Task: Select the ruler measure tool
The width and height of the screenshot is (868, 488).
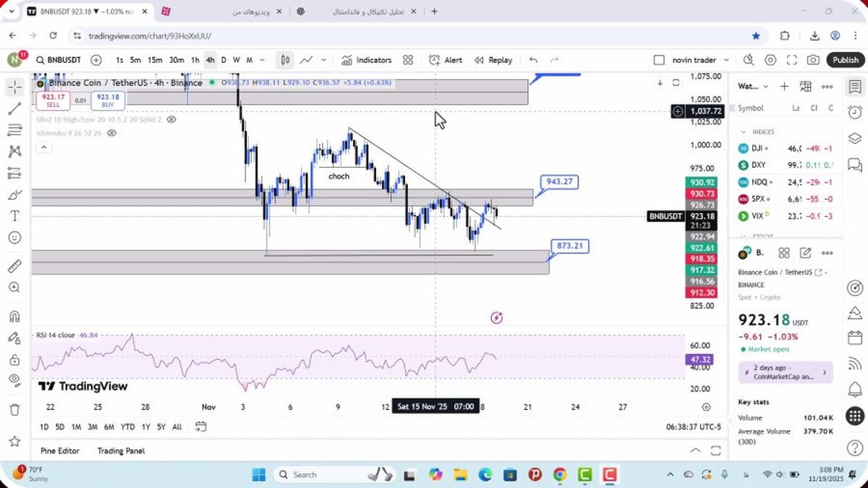Action: (14, 266)
